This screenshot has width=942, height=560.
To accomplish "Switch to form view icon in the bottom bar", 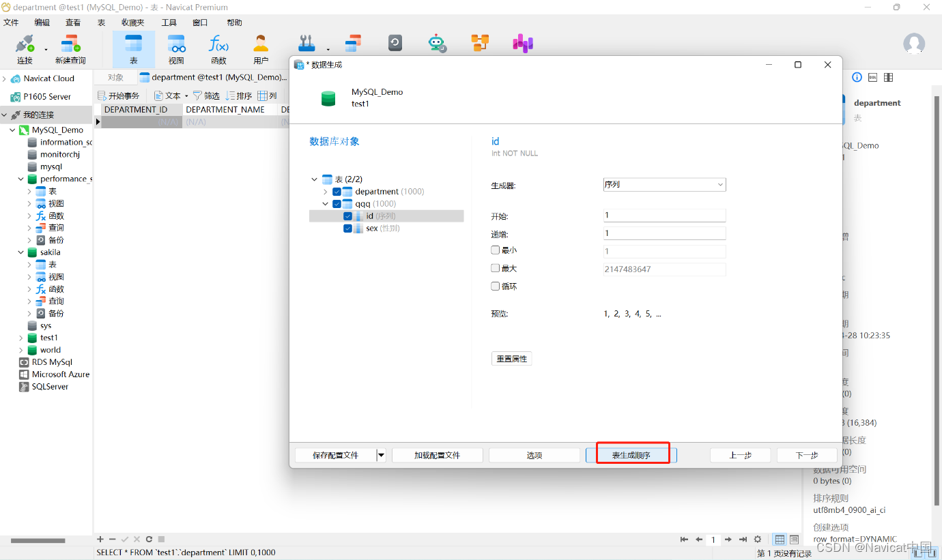I will click(x=794, y=540).
